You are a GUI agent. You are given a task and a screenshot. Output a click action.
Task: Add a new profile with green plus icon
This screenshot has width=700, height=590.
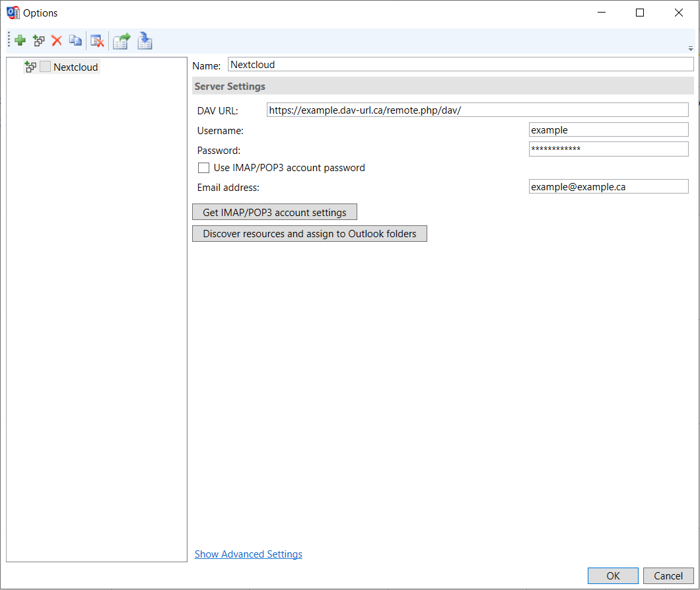pos(20,41)
